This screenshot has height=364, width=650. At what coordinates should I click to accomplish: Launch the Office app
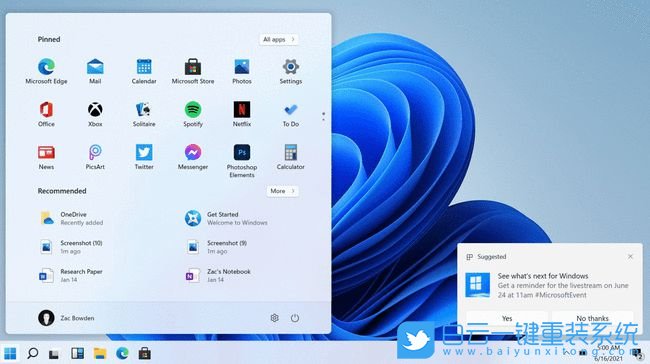pyautogui.click(x=46, y=114)
